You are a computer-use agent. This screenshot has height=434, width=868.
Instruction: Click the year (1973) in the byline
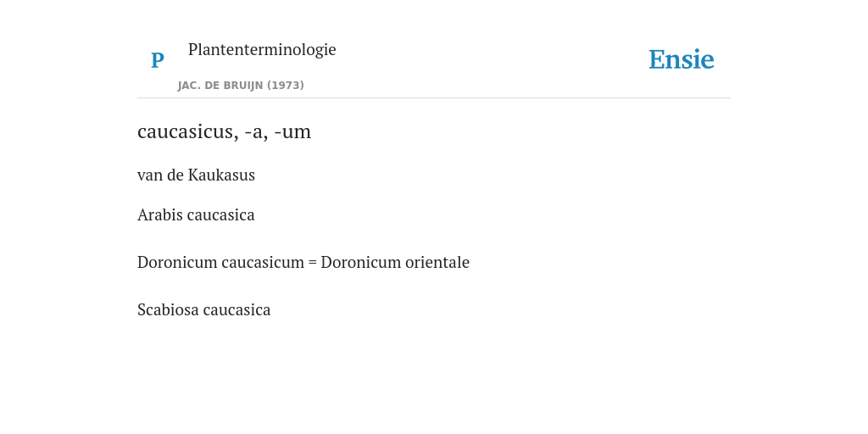tap(286, 86)
